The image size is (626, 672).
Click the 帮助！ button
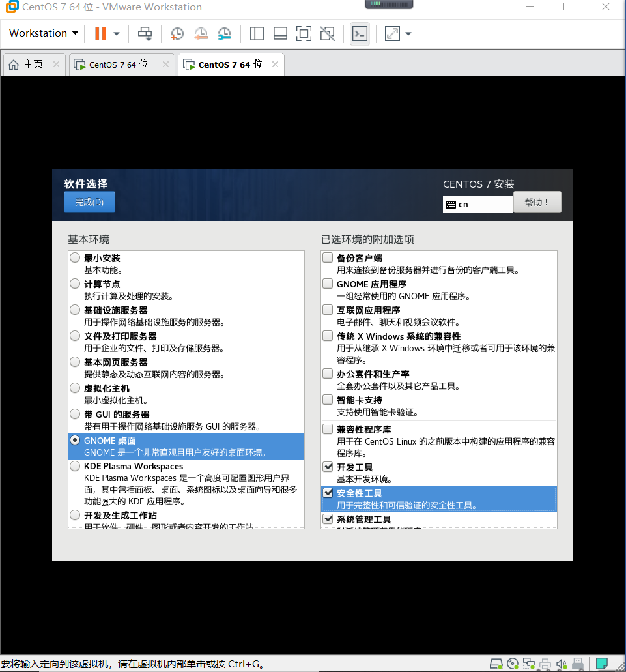tap(537, 202)
